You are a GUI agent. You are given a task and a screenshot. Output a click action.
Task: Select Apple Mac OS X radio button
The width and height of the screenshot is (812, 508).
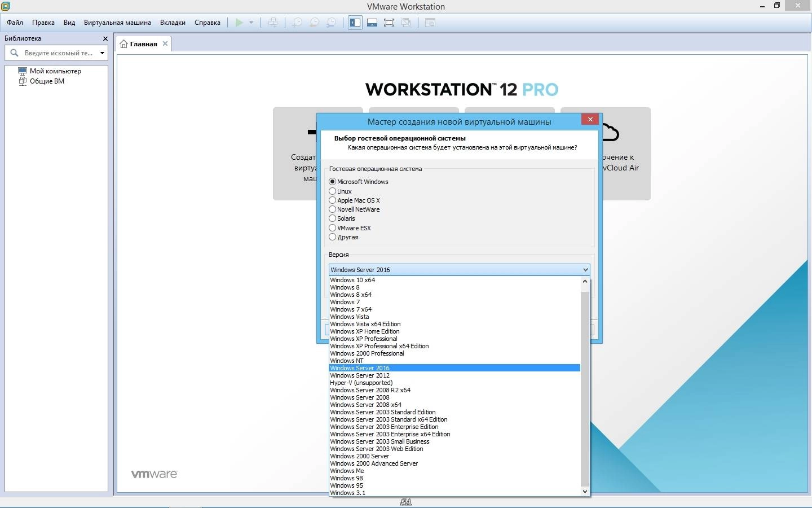[x=333, y=200]
